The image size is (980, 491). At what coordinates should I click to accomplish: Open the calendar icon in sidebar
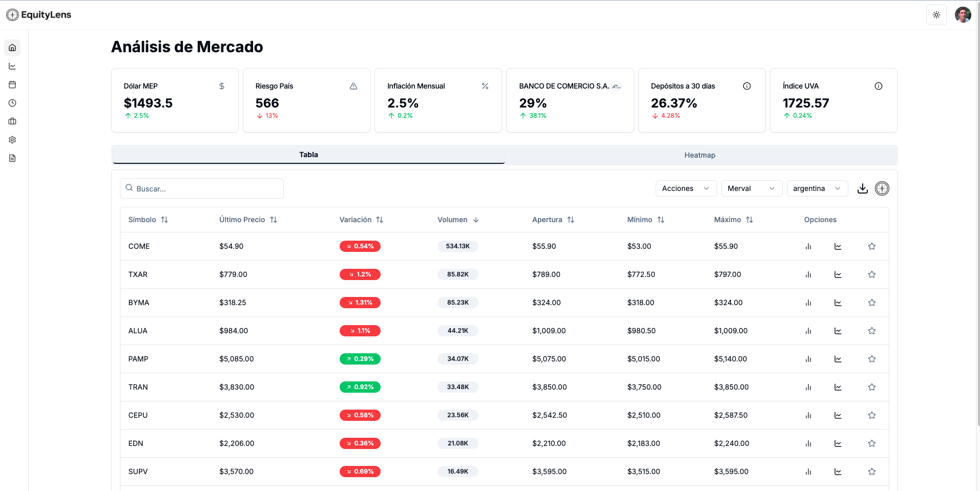[12, 84]
